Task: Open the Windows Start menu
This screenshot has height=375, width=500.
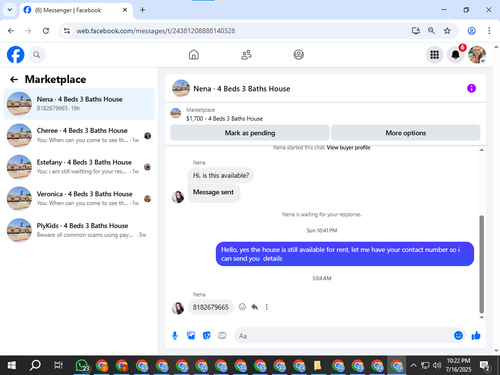Action: pos(12,366)
